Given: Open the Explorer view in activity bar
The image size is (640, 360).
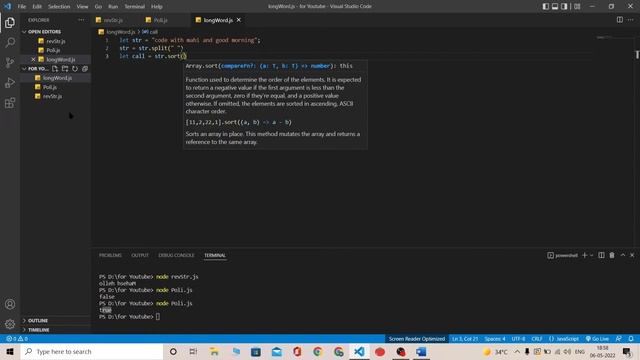Looking at the screenshot, I should point(10,23).
